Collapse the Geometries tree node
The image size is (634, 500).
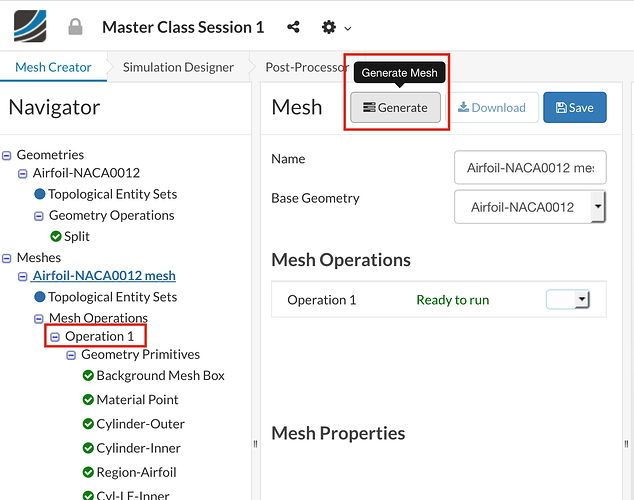tap(8, 155)
